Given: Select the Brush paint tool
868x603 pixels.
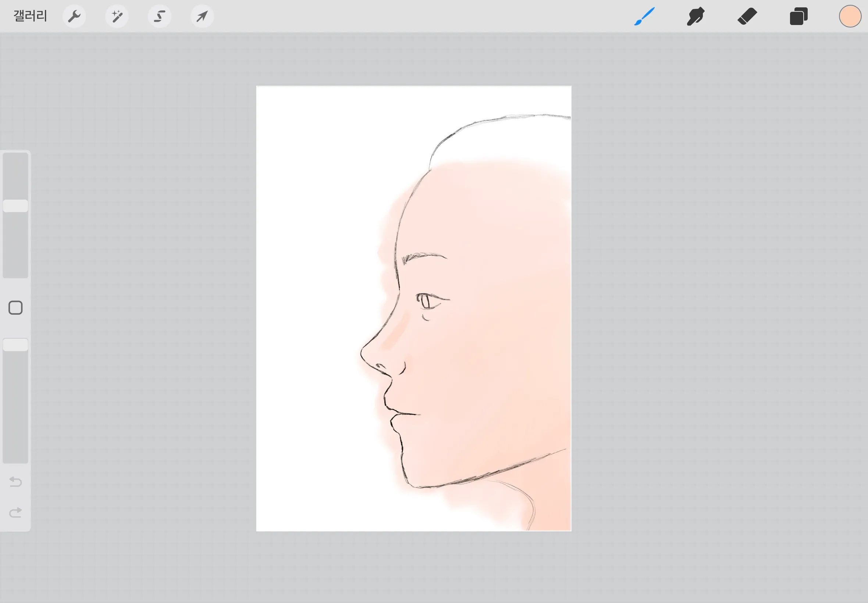Looking at the screenshot, I should (x=644, y=16).
